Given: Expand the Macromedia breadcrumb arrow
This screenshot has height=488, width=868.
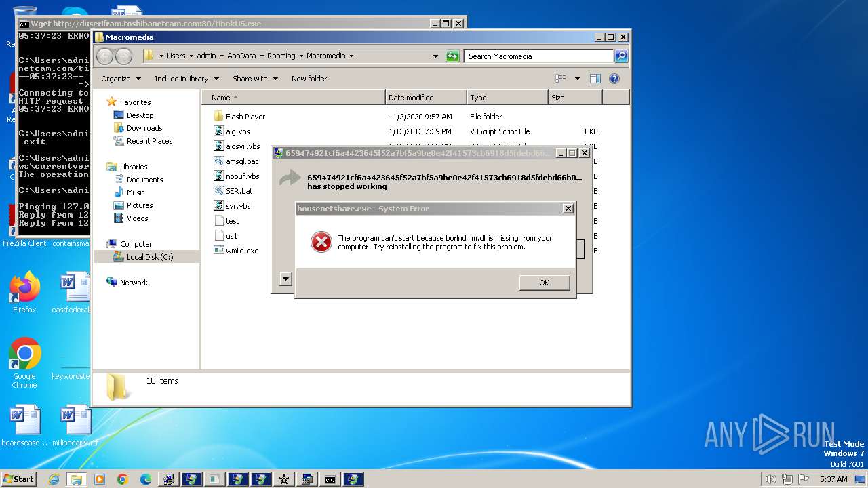Looking at the screenshot, I should tap(351, 56).
